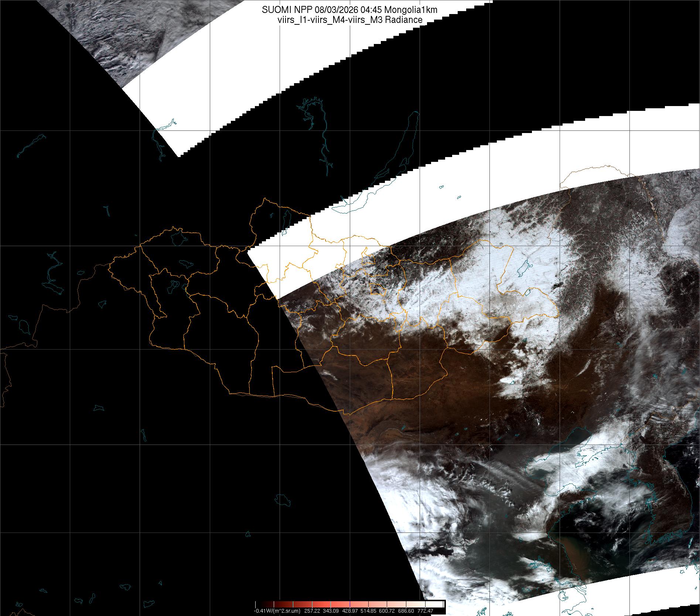Click the '514.85' colorbar value

click(369, 611)
